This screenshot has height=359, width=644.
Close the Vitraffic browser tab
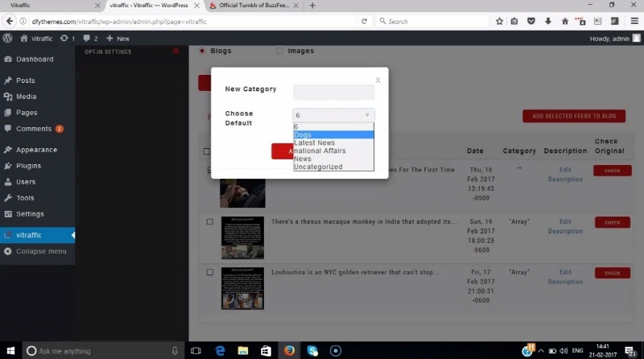coord(97,6)
